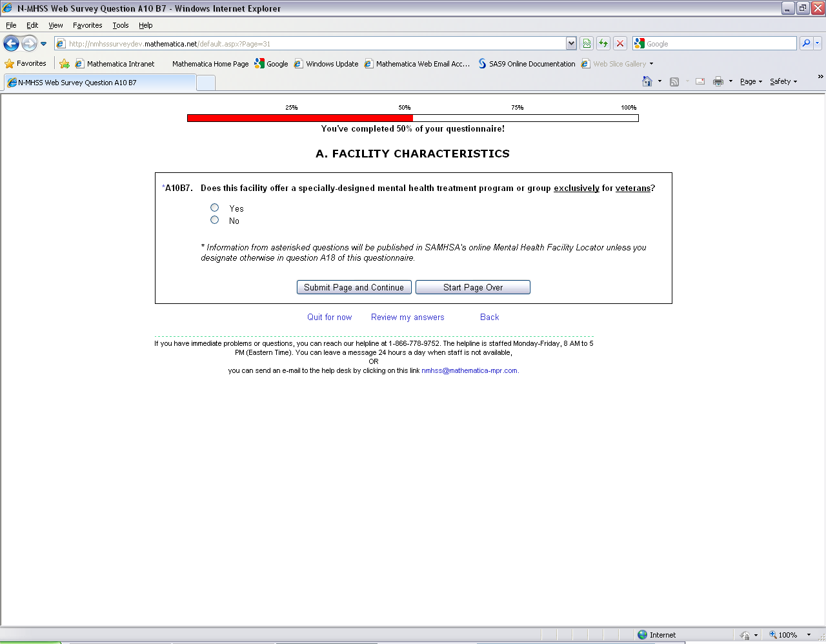Click the survey Back link
Viewport: 826px width, 644px height.
(x=489, y=317)
